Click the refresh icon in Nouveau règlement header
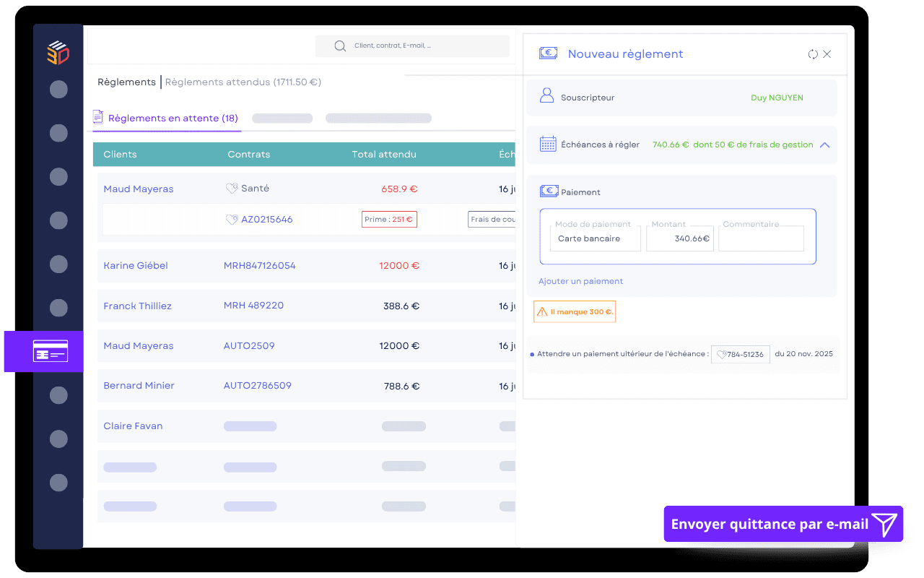 coord(812,53)
